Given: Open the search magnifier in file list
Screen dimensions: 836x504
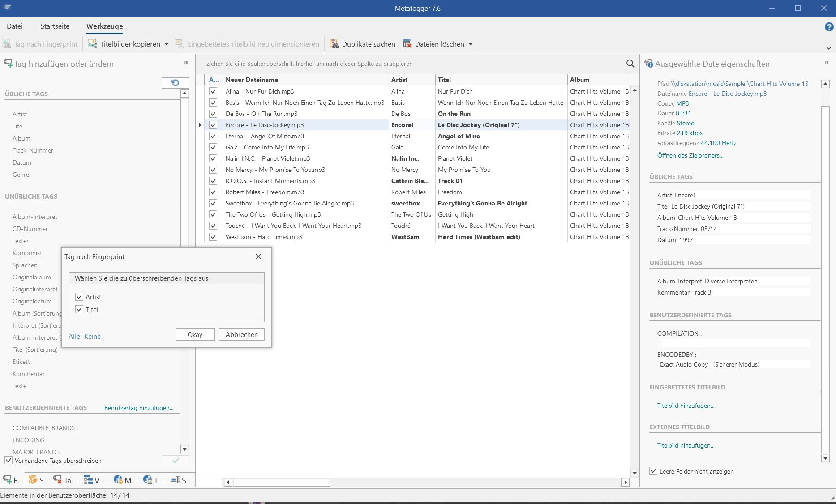Looking at the screenshot, I should (x=630, y=64).
